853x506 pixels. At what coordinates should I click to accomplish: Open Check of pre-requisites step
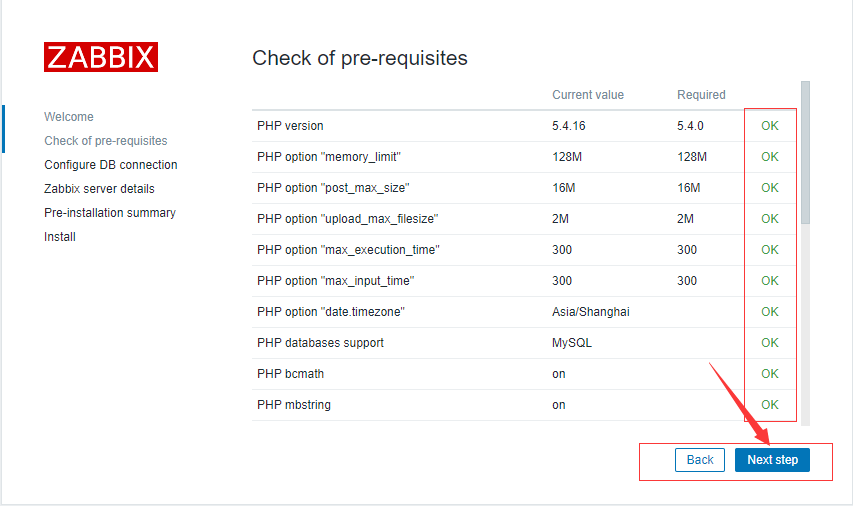pos(105,141)
